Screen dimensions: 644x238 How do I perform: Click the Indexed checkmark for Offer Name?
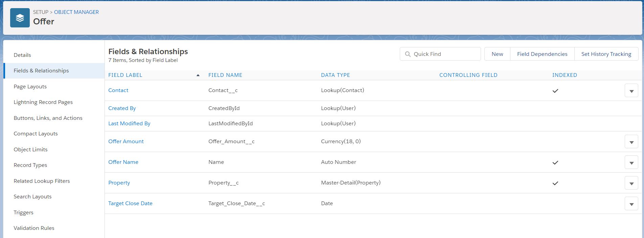pos(555,163)
